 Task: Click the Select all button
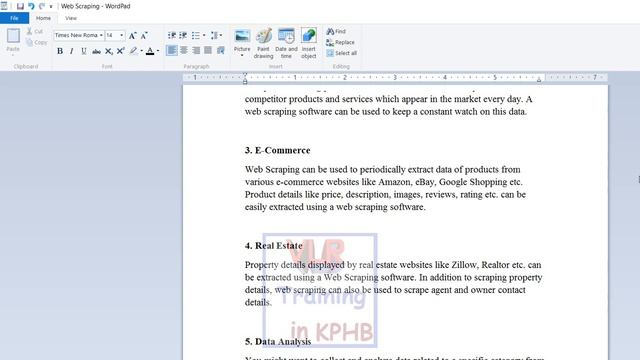[x=342, y=53]
